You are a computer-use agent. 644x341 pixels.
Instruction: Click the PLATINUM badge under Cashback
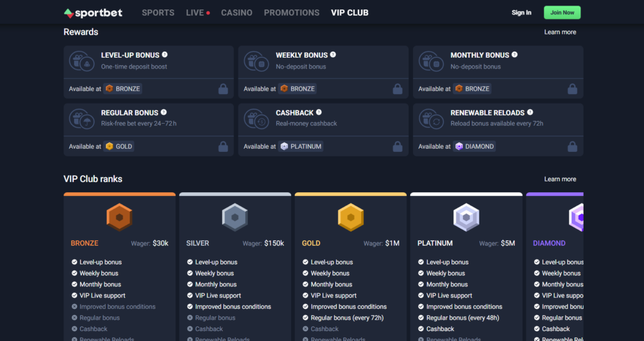coord(301,146)
